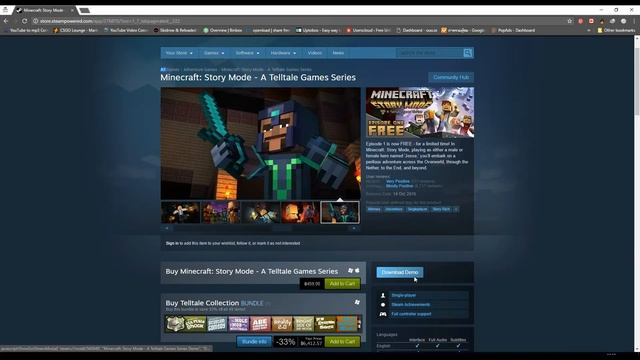Select the Singleplayer tag

pyautogui.click(x=417, y=209)
